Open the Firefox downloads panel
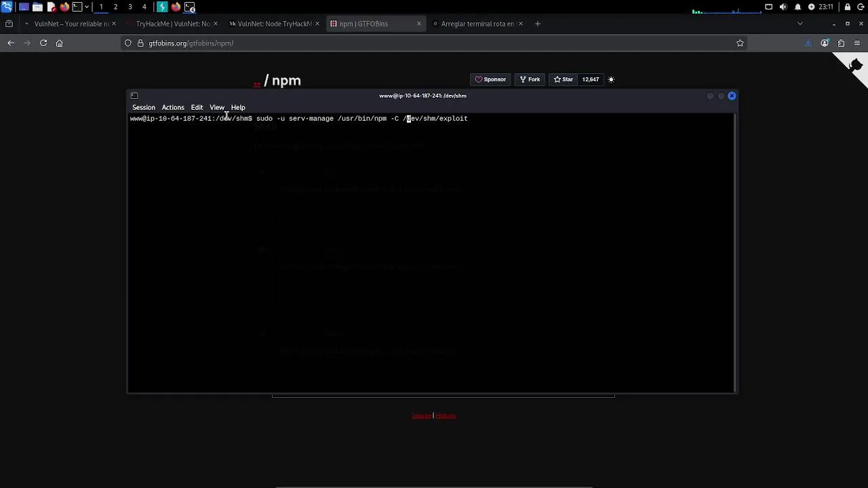This screenshot has width=868, height=488. (808, 43)
